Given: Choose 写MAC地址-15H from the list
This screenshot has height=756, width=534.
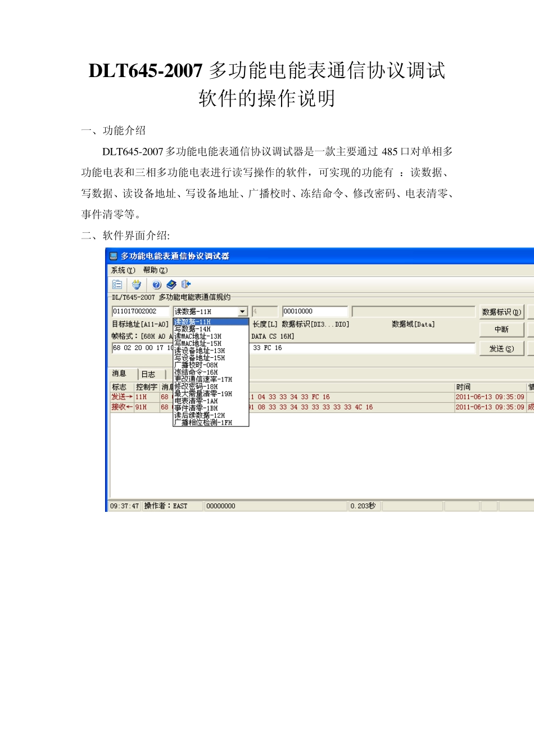Looking at the screenshot, I should click(211, 343).
